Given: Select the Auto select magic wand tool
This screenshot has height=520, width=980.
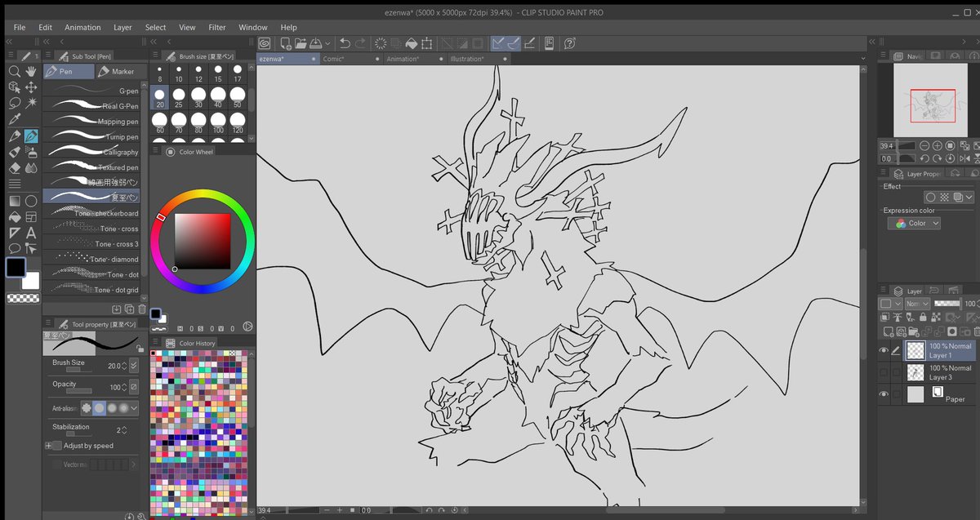Looking at the screenshot, I should pos(31,104).
